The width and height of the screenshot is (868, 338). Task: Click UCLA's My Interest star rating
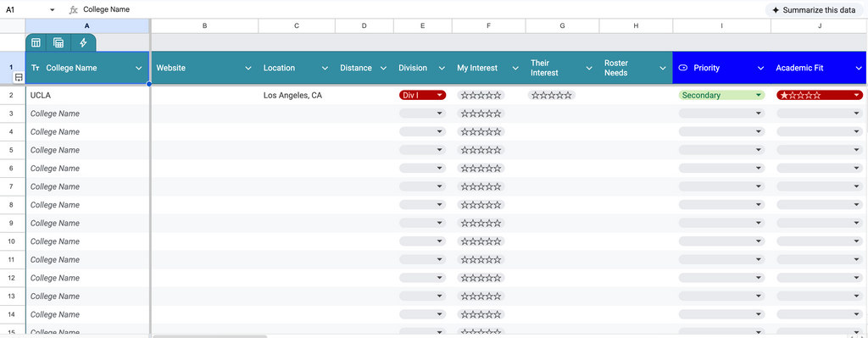[481, 95]
